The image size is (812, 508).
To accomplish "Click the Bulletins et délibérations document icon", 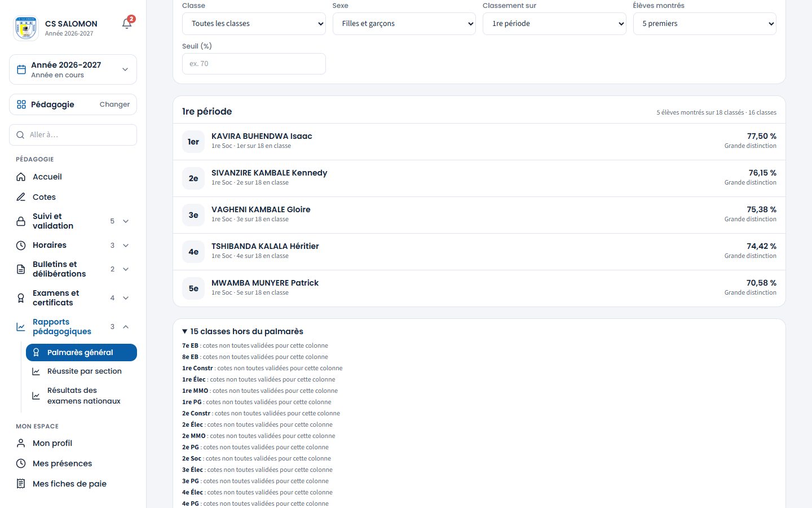I will point(21,269).
